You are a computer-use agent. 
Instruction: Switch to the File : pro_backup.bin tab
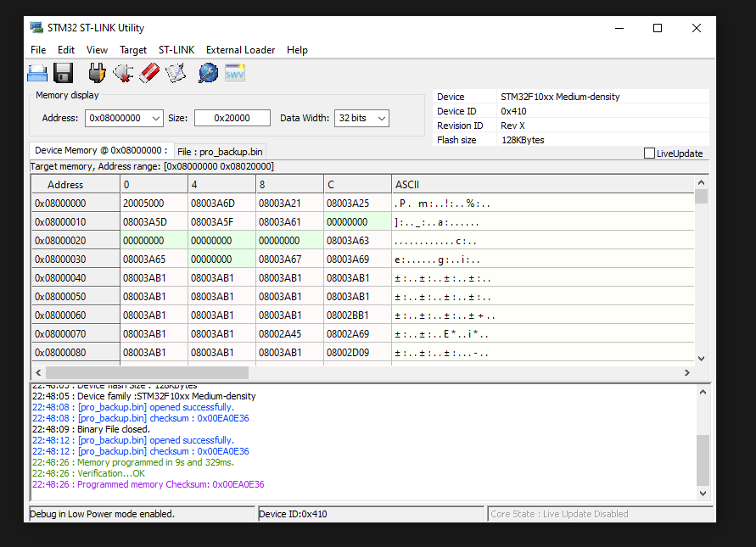click(220, 151)
